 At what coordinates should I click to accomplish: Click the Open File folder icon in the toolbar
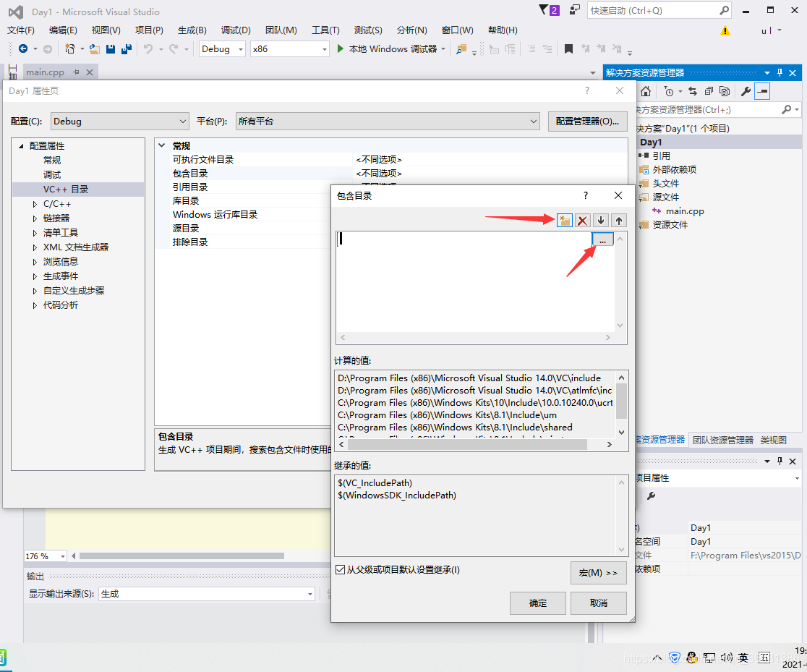[94, 48]
